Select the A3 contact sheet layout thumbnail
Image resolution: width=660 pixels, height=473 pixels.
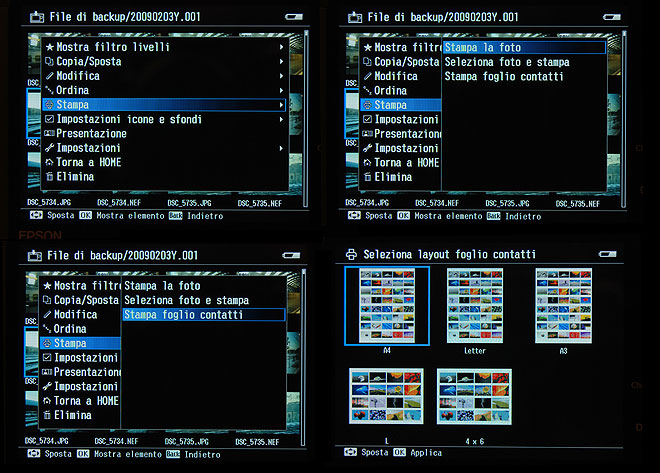[564, 306]
